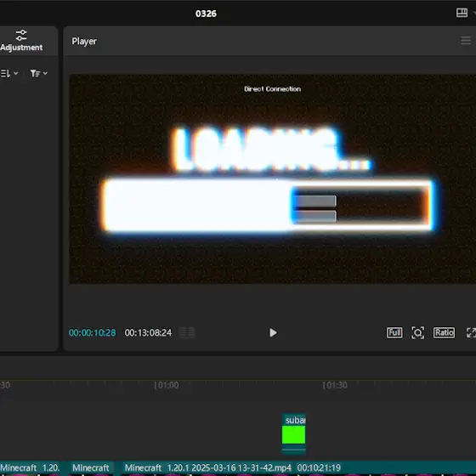Click the Full quality button
This screenshot has height=476, width=476.
click(394, 332)
